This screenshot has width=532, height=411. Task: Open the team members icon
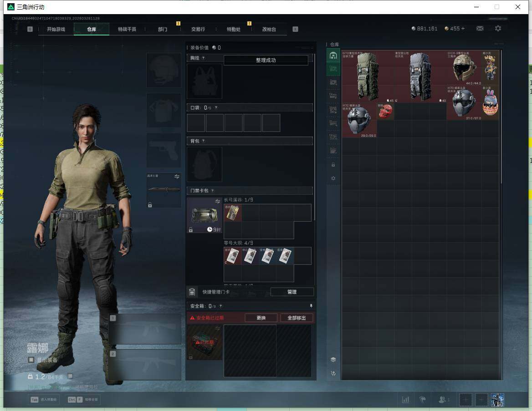coord(442,400)
